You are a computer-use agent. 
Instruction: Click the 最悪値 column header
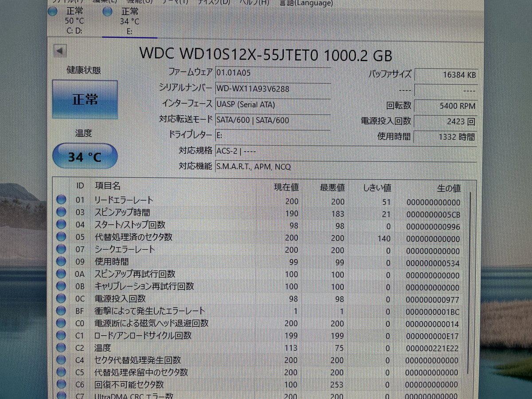[x=332, y=188]
